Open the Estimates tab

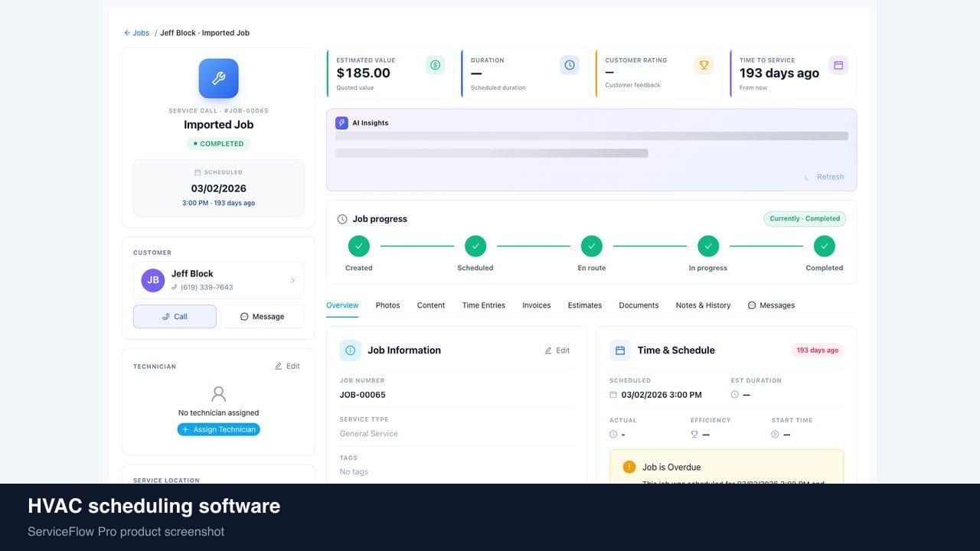pyautogui.click(x=585, y=305)
